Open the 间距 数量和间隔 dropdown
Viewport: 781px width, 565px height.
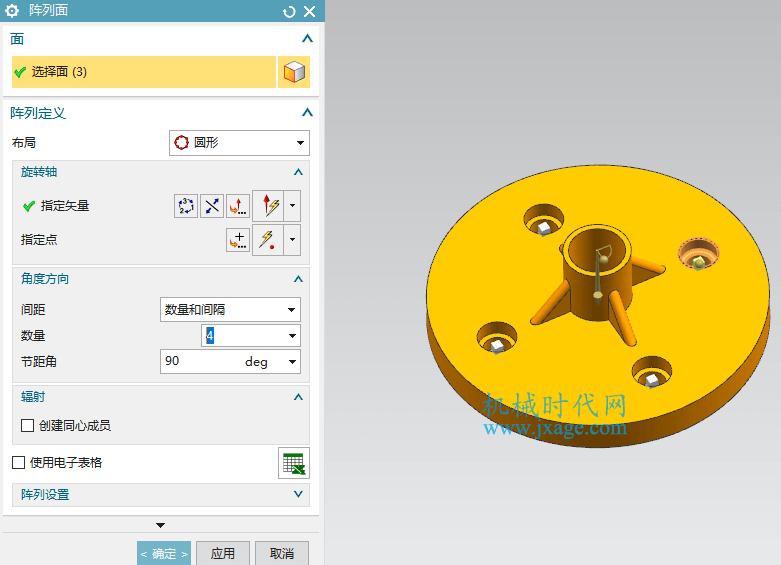230,310
